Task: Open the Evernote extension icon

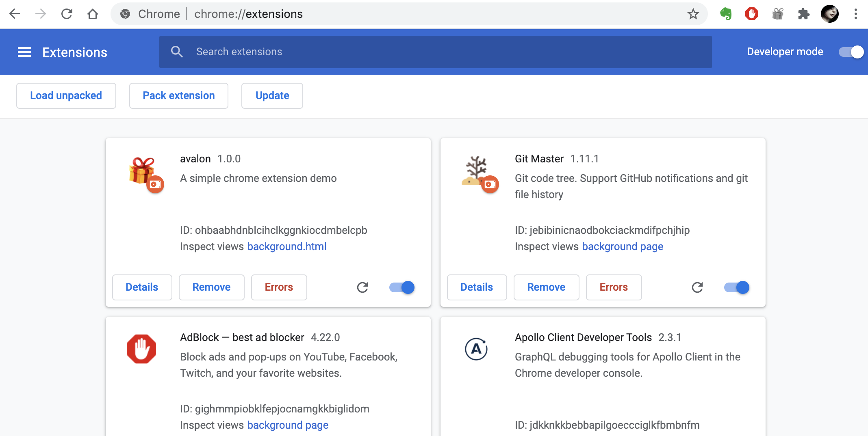Action: click(x=726, y=14)
